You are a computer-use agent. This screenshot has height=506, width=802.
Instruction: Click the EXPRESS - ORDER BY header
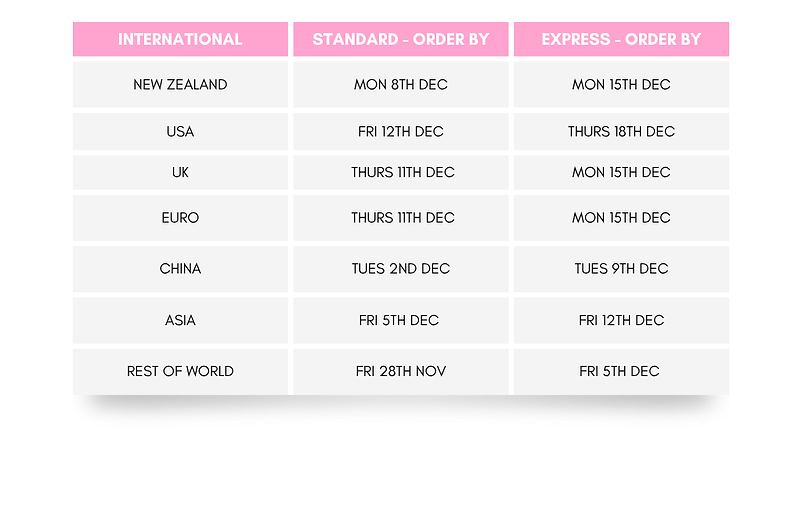click(x=621, y=40)
